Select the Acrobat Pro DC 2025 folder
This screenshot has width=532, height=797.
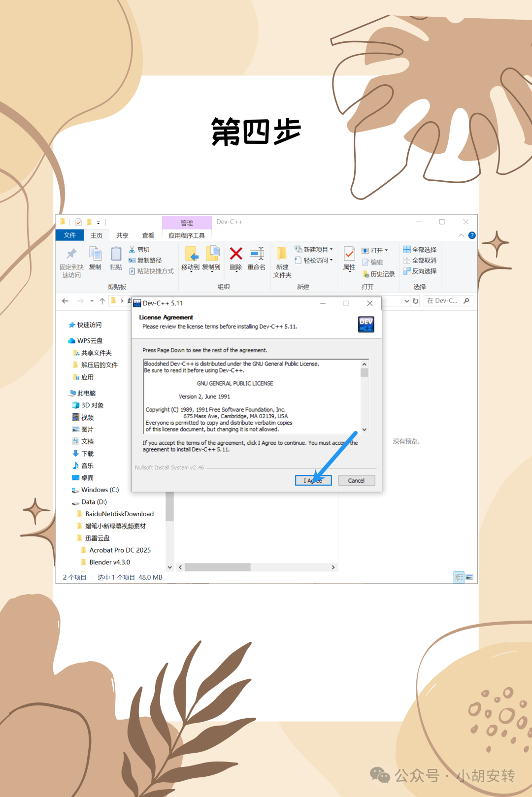[x=115, y=550]
